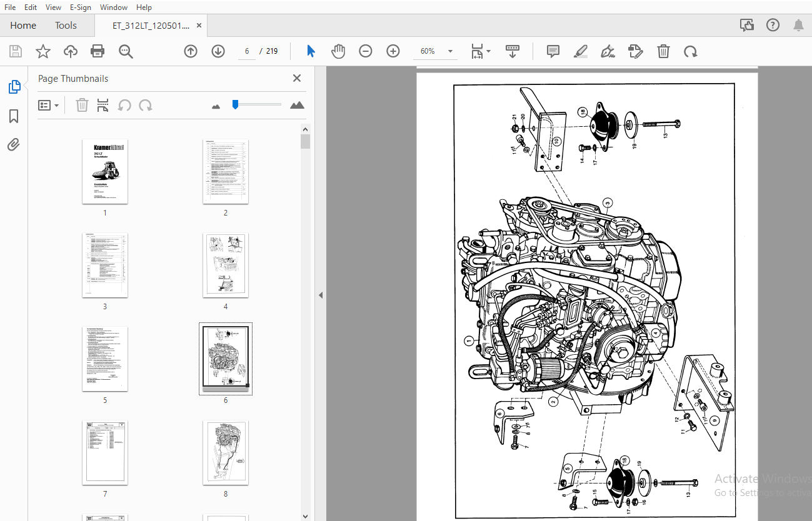This screenshot has width=812, height=521.
Task: Delete page using toolbar trash icon
Action: [663, 51]
